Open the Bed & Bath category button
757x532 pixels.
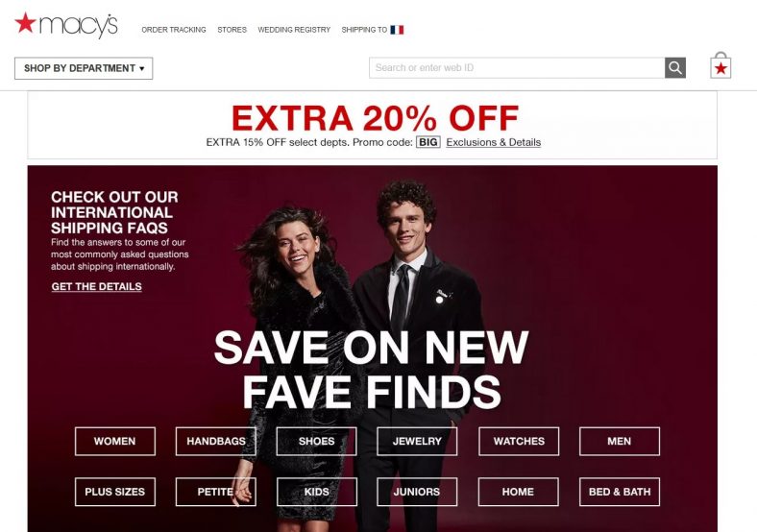pos(620,492)
